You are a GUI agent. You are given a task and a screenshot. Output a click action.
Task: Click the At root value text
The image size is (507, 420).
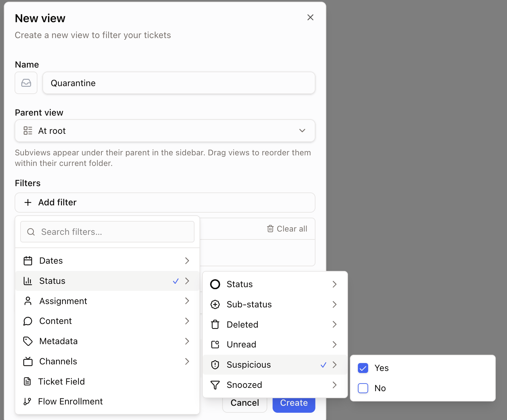(x=52, y=131)
